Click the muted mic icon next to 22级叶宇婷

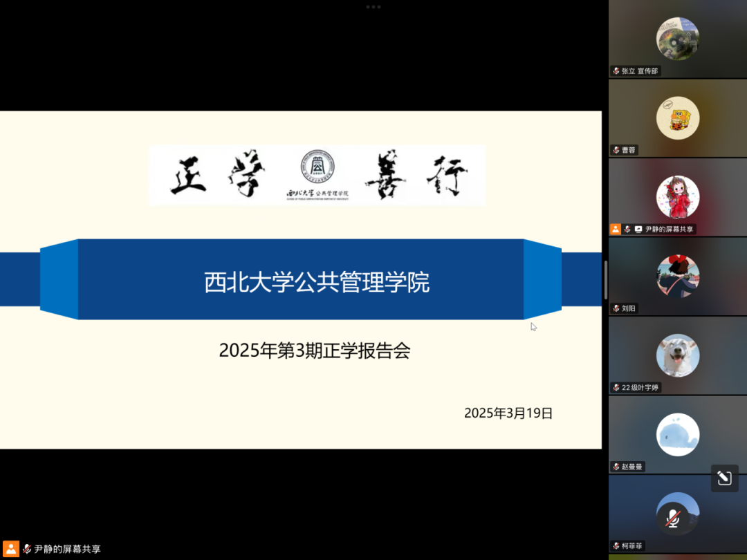[x=616, y=388]
